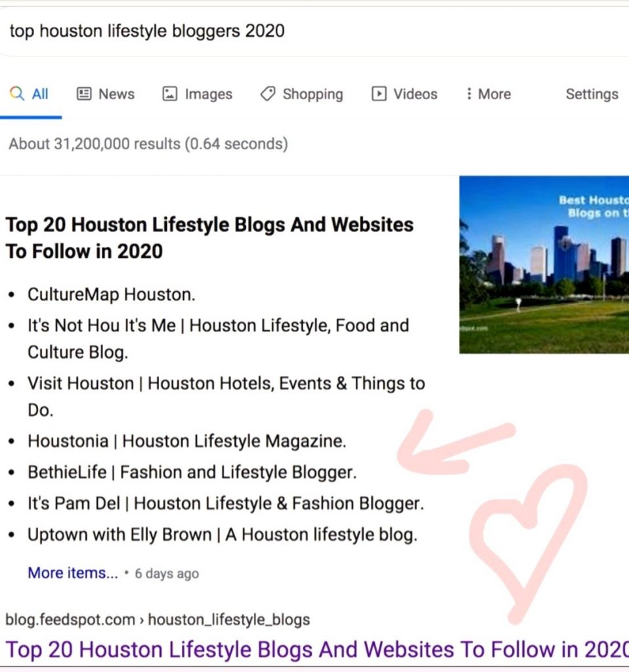Screen dimensions: 629x672
Task: Click the Videos play icon
Action: tap(379, 93)
